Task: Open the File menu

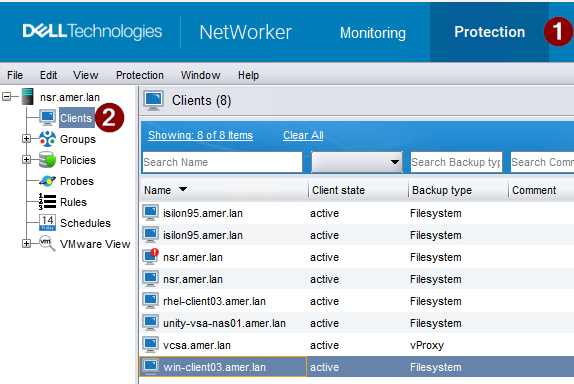Action: (x=15, y=75)
